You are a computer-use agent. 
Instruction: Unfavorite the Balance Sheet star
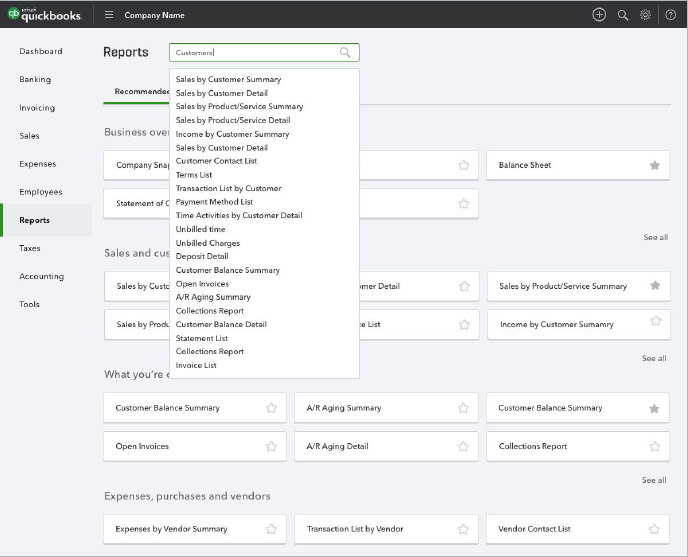pos(655,165)
